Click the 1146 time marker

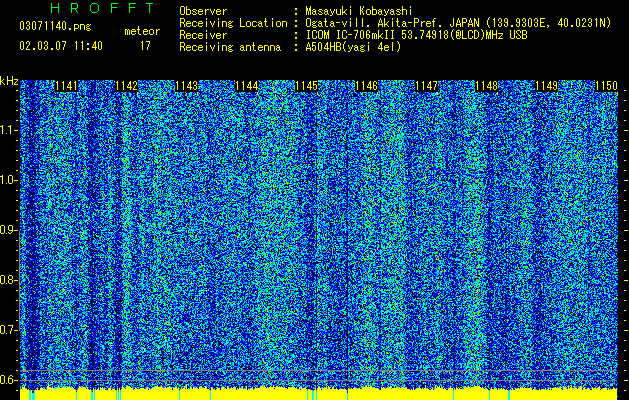click(367, 86)
